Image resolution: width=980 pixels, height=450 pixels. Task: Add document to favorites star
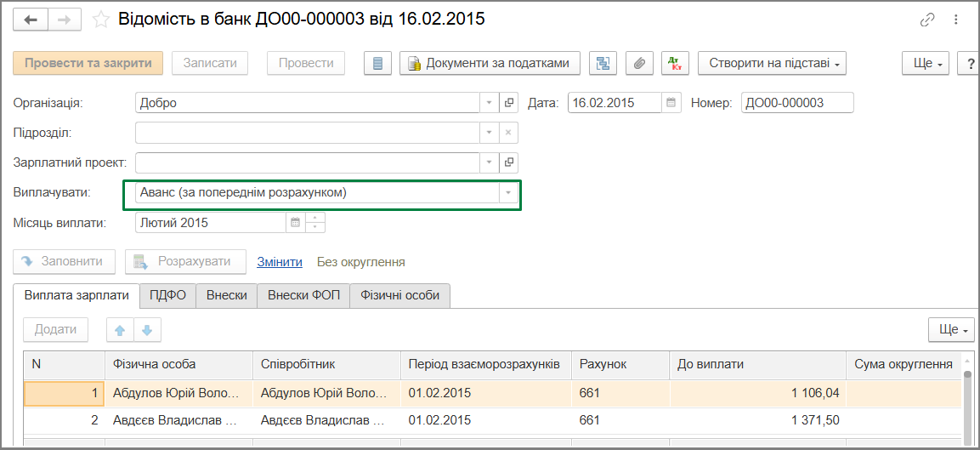pos(100,20)
